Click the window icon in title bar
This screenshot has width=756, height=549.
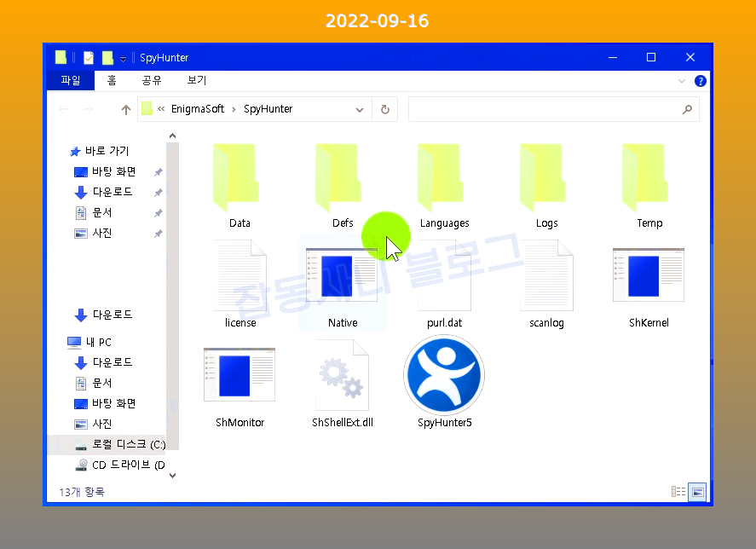pos(61,57)
